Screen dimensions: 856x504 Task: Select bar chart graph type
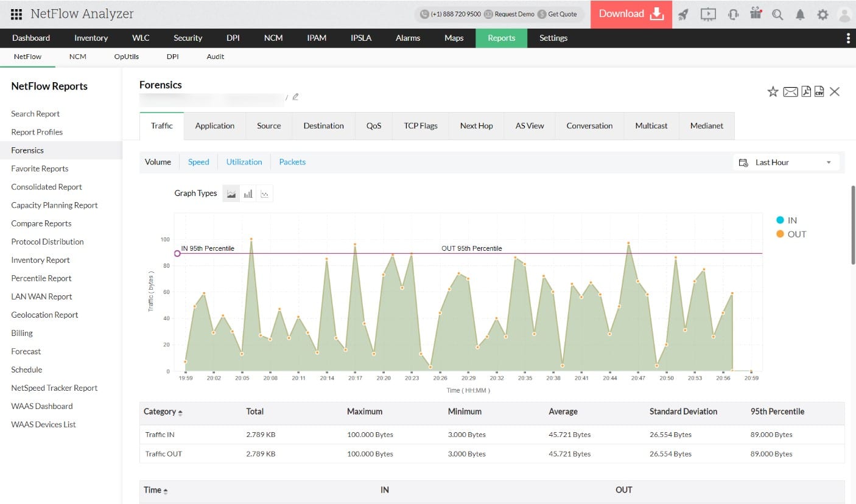pos(248,194)
